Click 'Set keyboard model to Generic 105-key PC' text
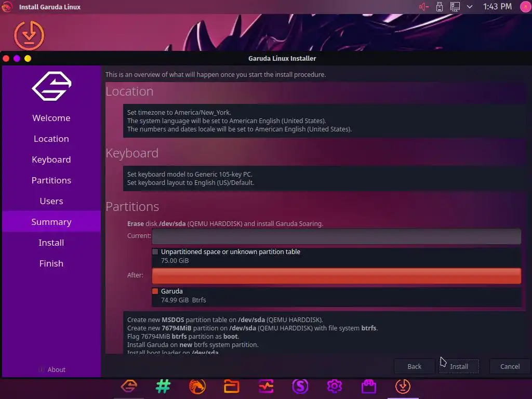Image resolution: width=532 pixels, height=399 pixels. (190, 174)
